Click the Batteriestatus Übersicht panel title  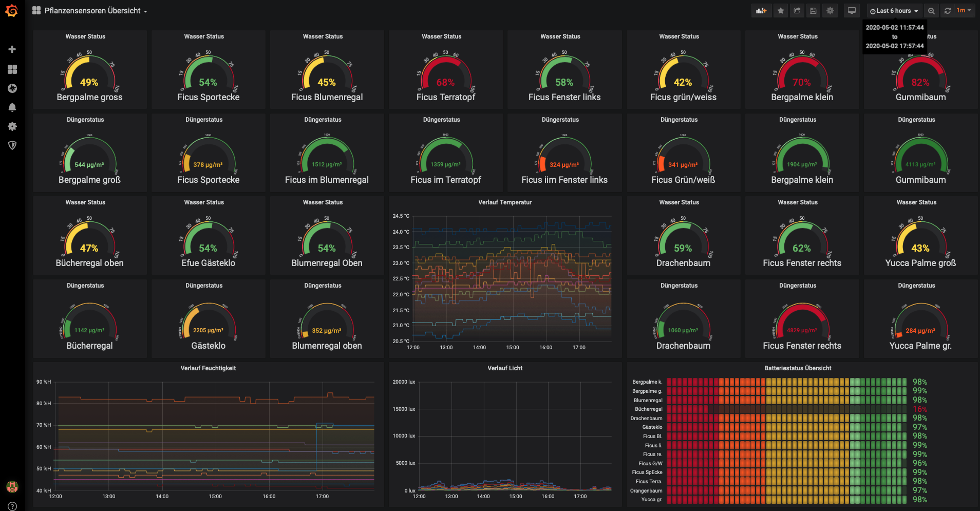click(797, 368)
